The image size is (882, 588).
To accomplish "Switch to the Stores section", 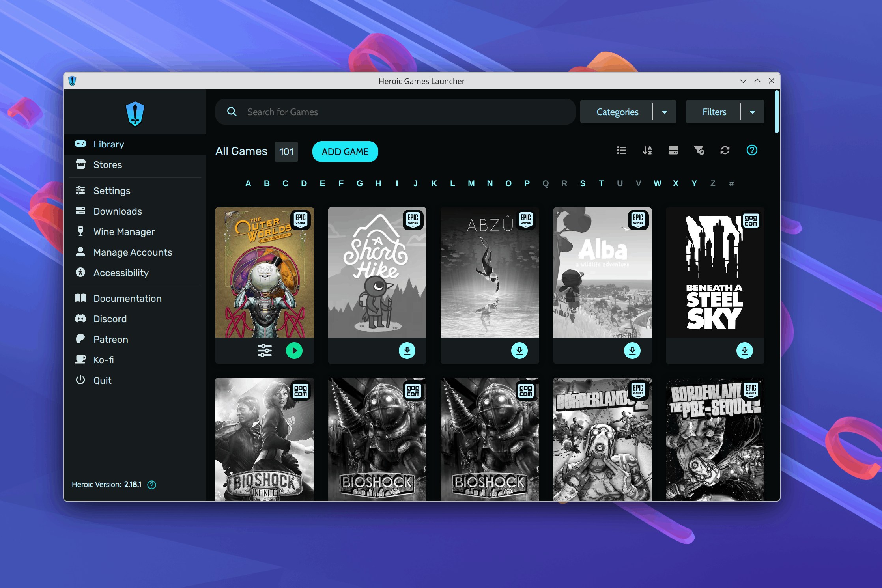I will point(107,164).
